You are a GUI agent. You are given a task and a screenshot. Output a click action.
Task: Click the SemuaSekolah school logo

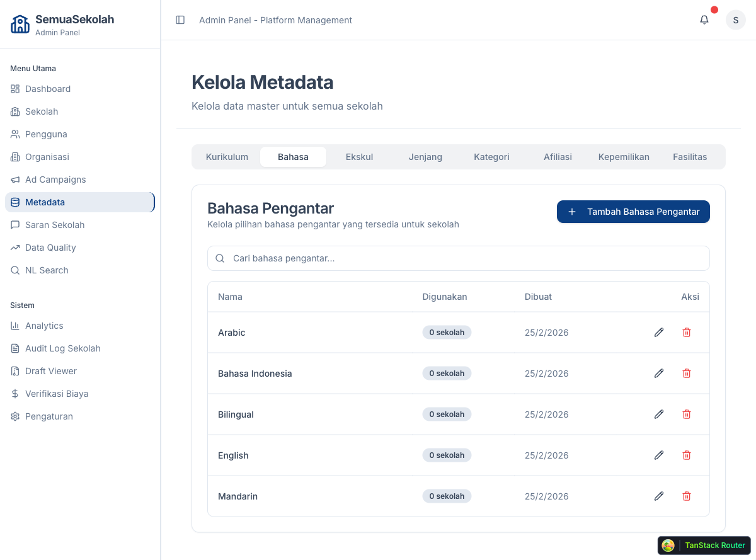(20, 24)
